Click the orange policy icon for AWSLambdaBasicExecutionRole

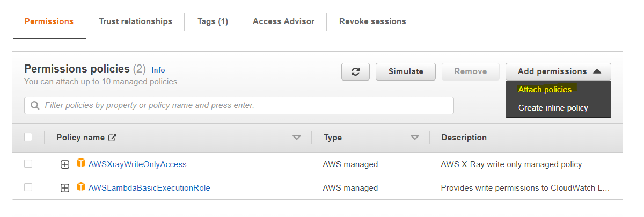[81, 187]
